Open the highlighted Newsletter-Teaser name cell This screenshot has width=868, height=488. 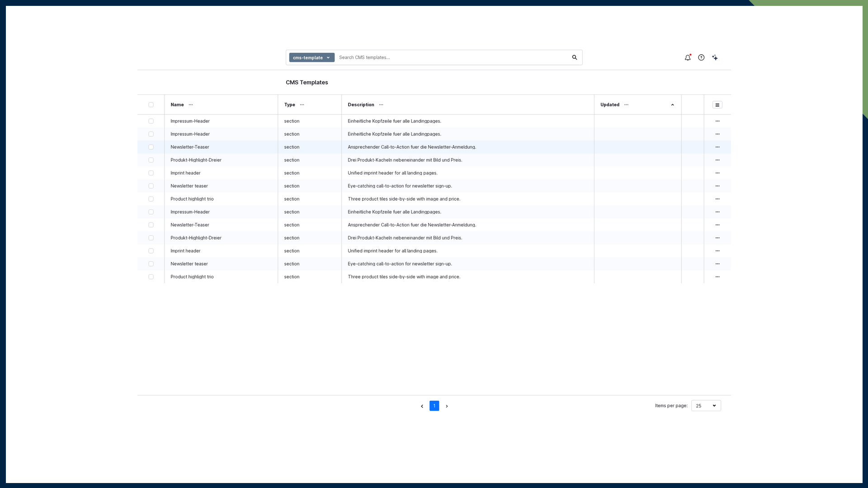tap(190, 147)
